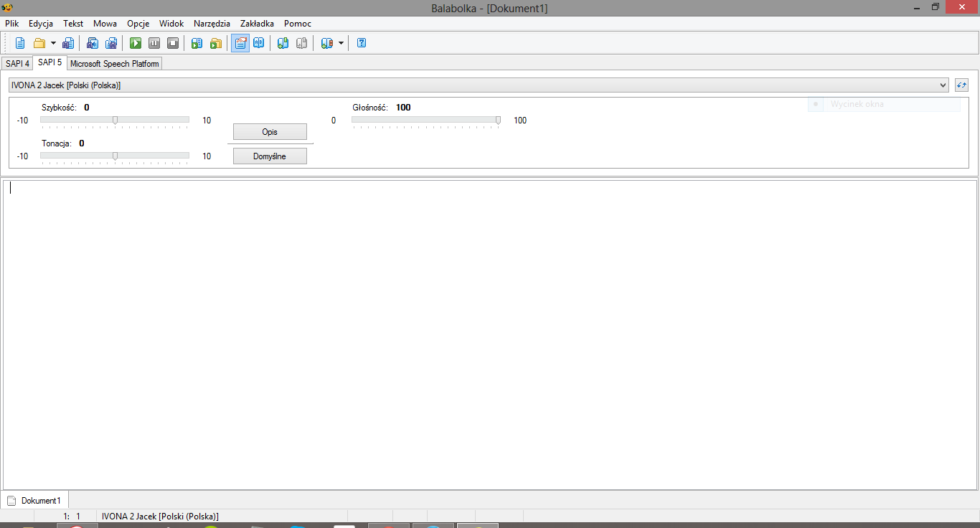The width and height of the screenshot is (980, 528).
Task: Click the Głośność value 100 label
Action: pos(403,108)
